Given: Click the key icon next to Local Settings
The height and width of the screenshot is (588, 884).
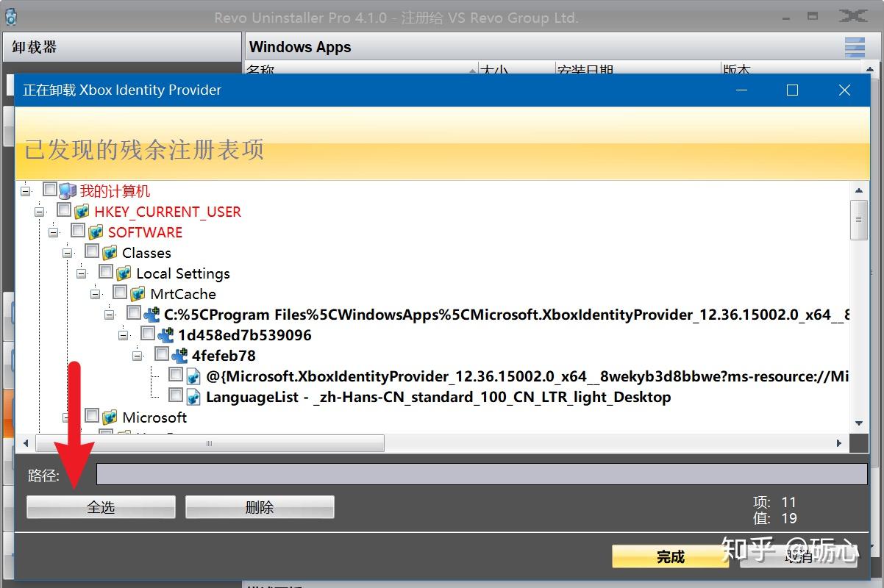Looking at the screenshot, I should tap(124, 273).
